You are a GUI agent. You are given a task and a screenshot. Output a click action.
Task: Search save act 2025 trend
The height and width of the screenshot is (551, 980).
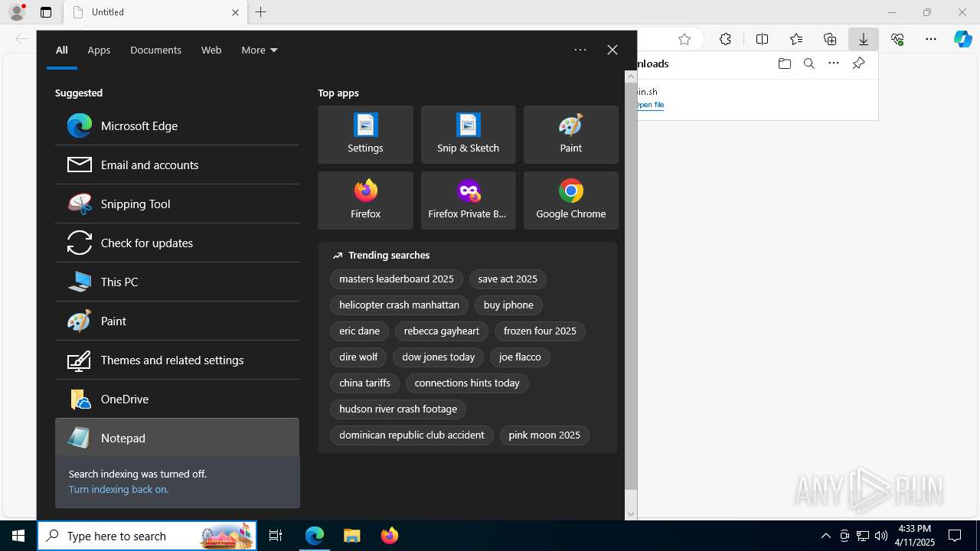click(508, 279)
